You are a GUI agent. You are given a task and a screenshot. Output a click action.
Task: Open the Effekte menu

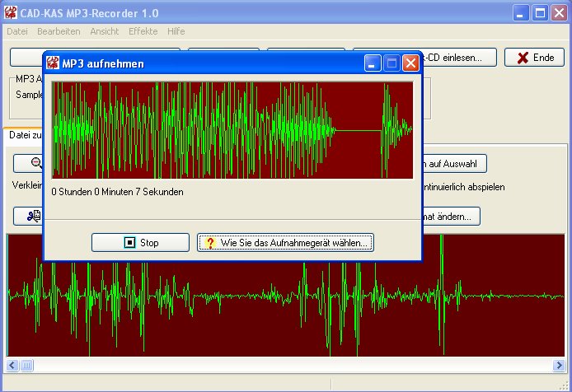coord(143,31)
